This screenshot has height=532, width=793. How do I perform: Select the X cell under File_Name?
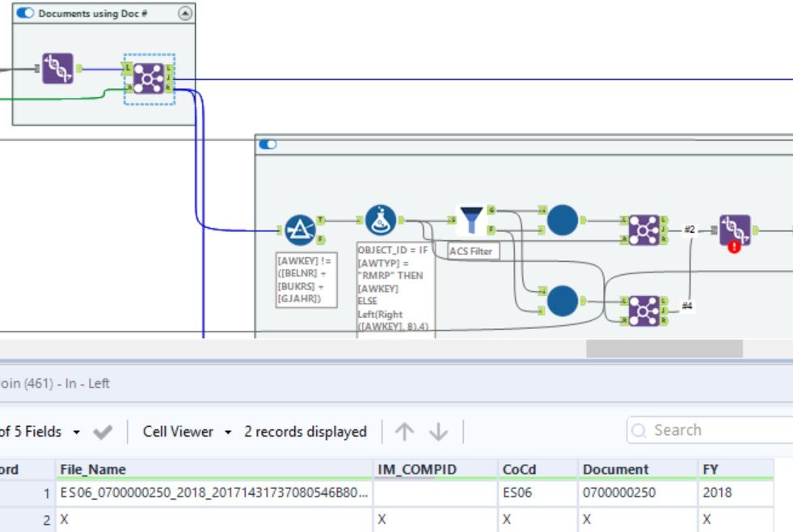pos(214,520)
